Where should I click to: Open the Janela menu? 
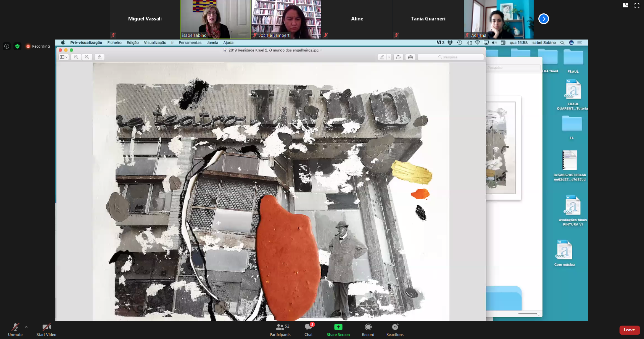tap(212, 43)
